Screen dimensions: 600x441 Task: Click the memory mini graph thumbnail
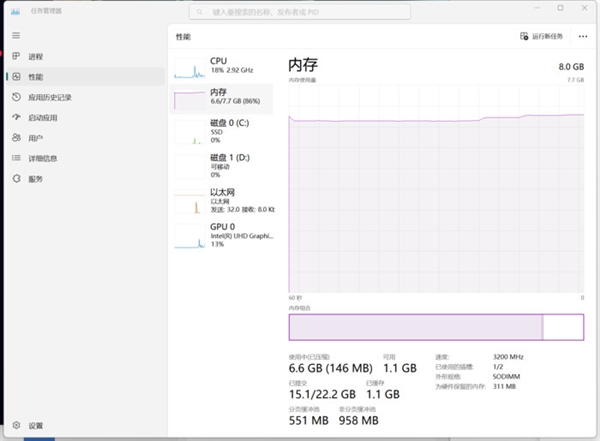pyautogui.click(x=190, y=100)
